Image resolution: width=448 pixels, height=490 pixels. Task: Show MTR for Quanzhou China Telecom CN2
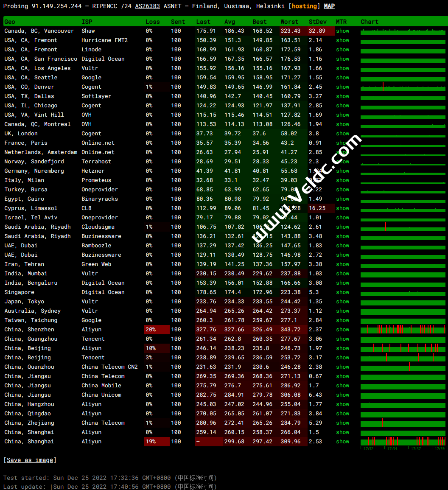tap(342, 367)
